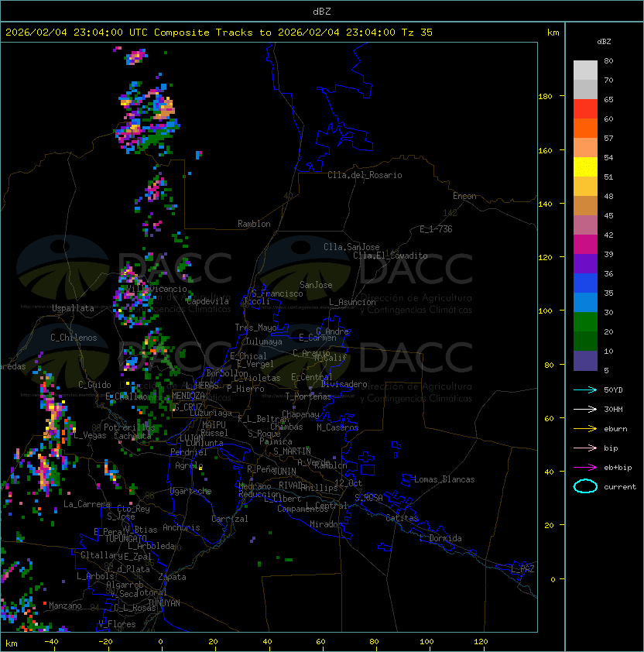This screenshot has height=652, width=644.
Task: Click the 'Manzano' map label
Action: click(x=65, y=606)
